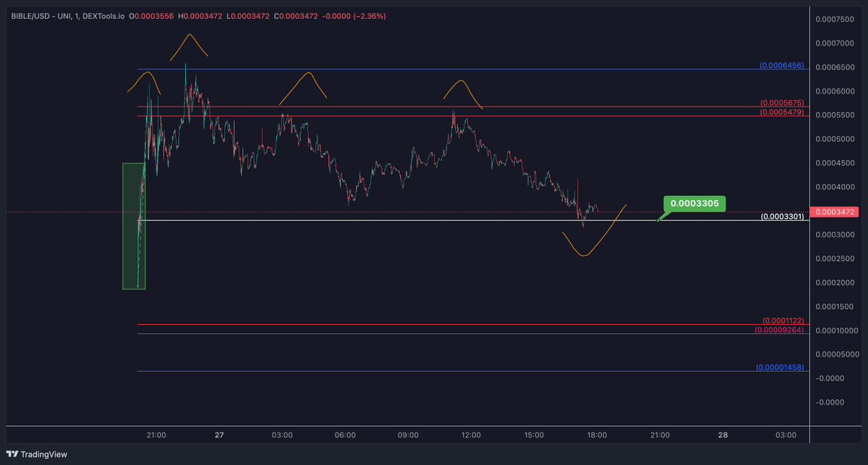
Task: Click the 18:00 time axis label
Action: [597, 435]
